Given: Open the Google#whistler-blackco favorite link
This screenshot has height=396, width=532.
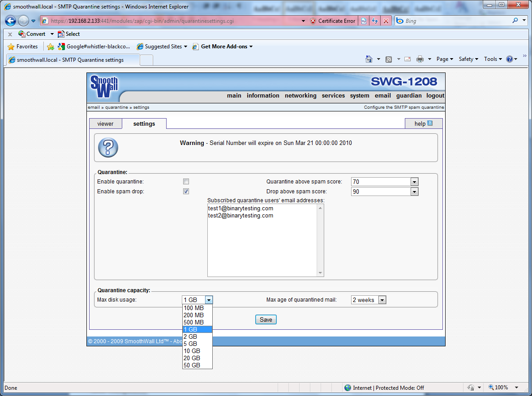Looking at the screenshot, I should point(94,47).
